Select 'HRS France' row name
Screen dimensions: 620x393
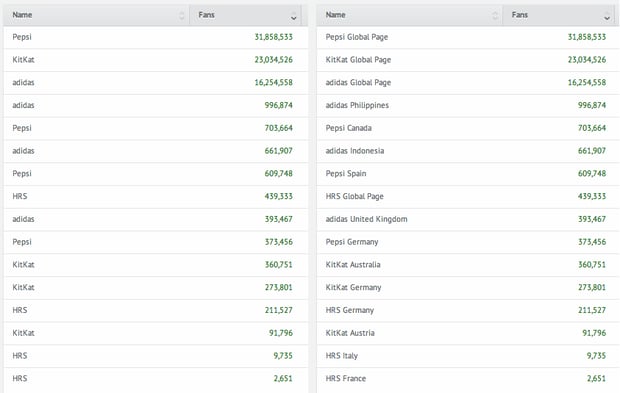click(x=346, y=378)
